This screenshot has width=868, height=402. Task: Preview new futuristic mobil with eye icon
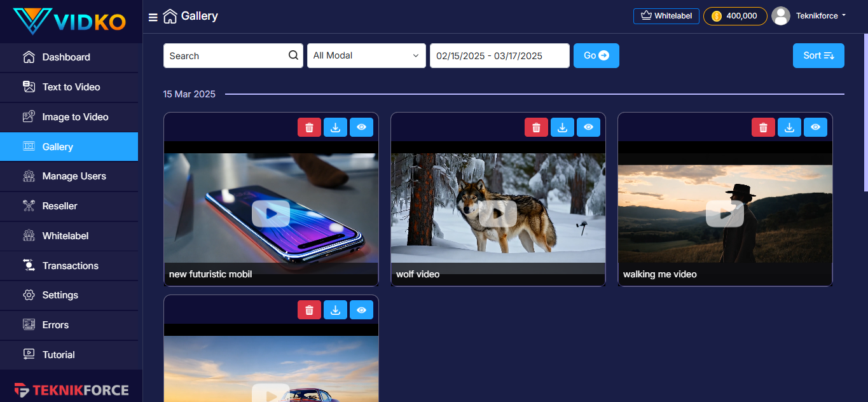361,128
